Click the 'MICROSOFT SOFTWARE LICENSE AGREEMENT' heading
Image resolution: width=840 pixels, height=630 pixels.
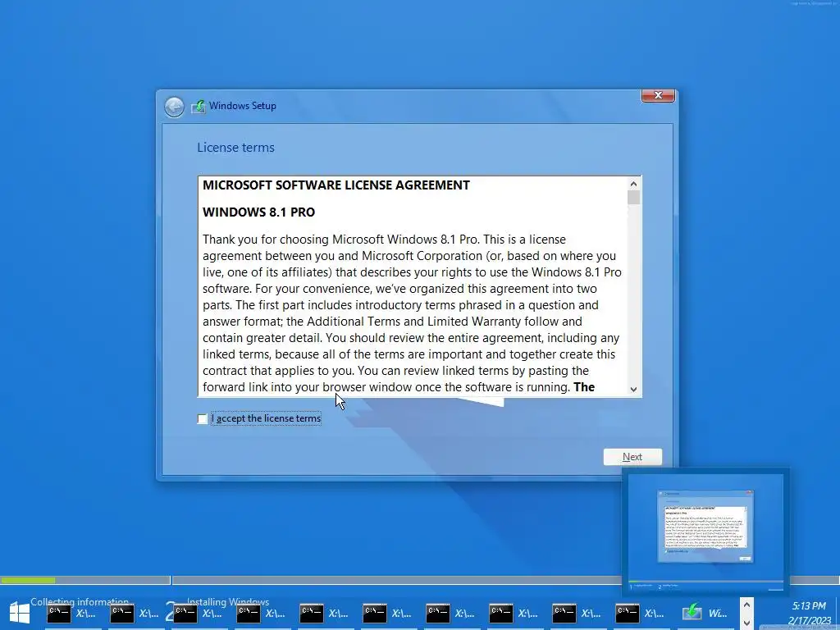click(336, 185)
